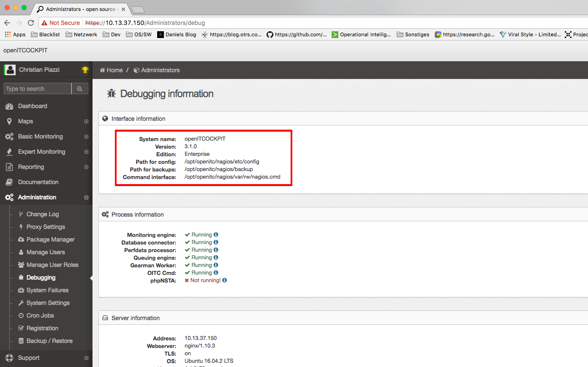Click the server address 10.13.37.150 value
The width and height of the screenshot is (588, 367).
click(x=201, y=338)
